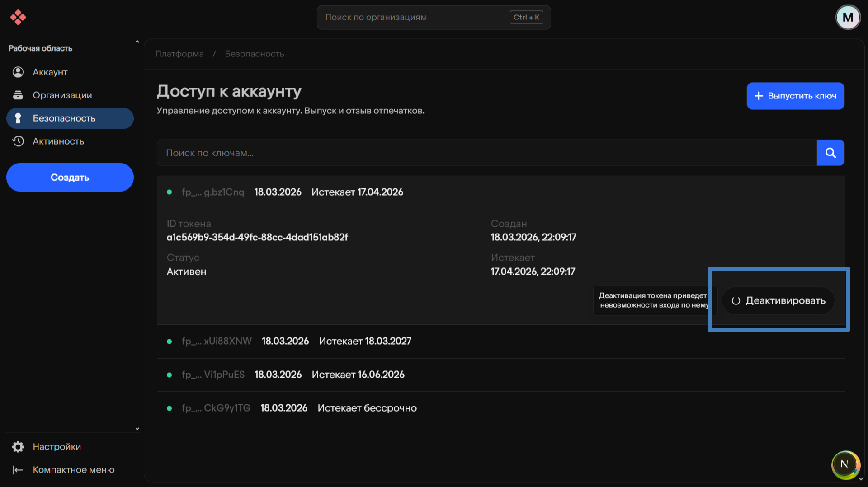Expand the fp_...xUi88XNW key row

(x=289, y=342)
